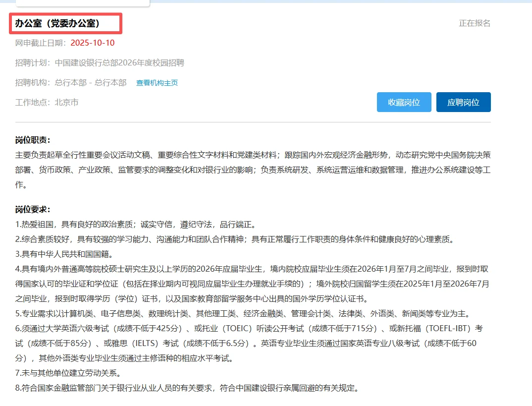Click requirement 5 专业需求 line
Viewport: 532px width, 406px height.
[244, 313]
